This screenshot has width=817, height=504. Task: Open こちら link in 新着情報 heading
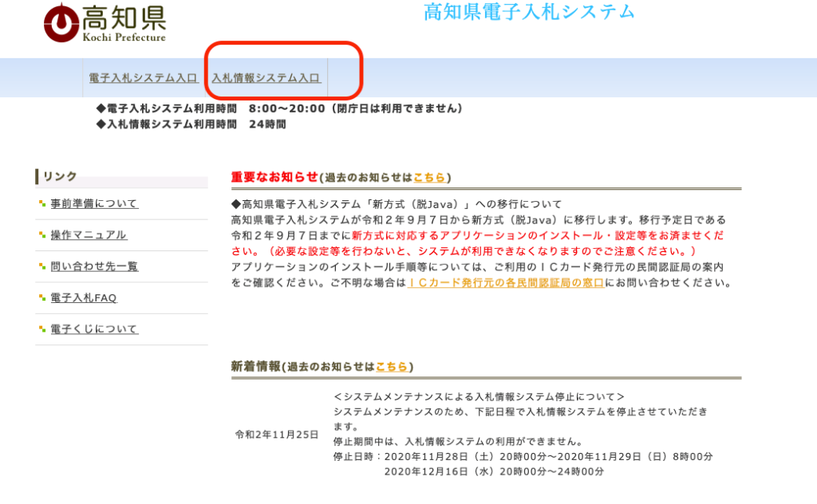[x=391, y=367]
